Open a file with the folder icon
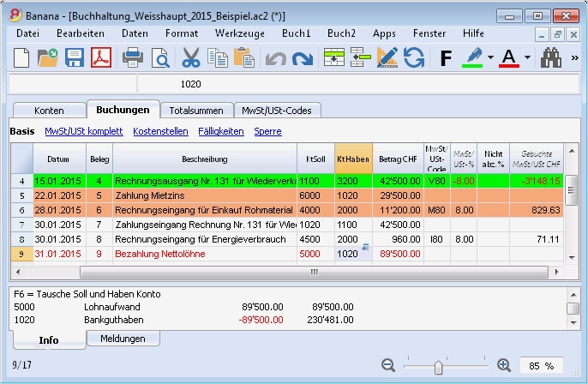Screen dimensions: 588x384 click(48, 58)
